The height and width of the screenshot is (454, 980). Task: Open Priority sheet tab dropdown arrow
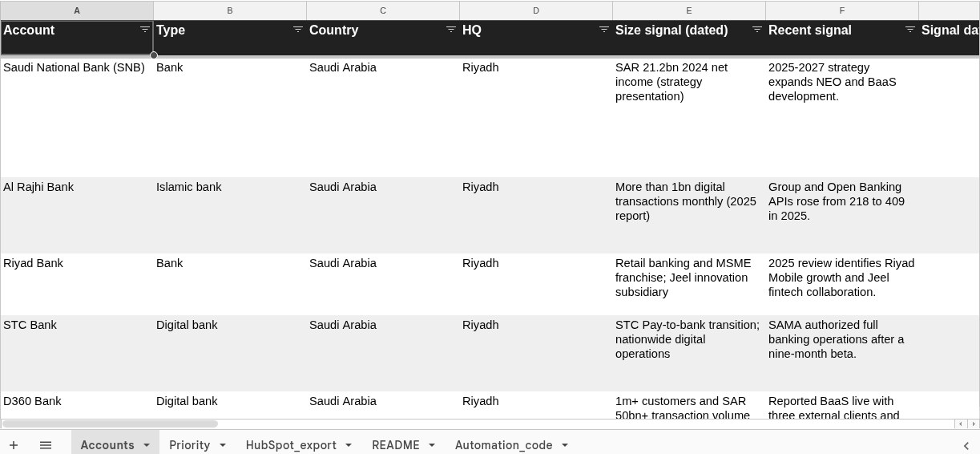pyautogui.click(x=223, y=445)
